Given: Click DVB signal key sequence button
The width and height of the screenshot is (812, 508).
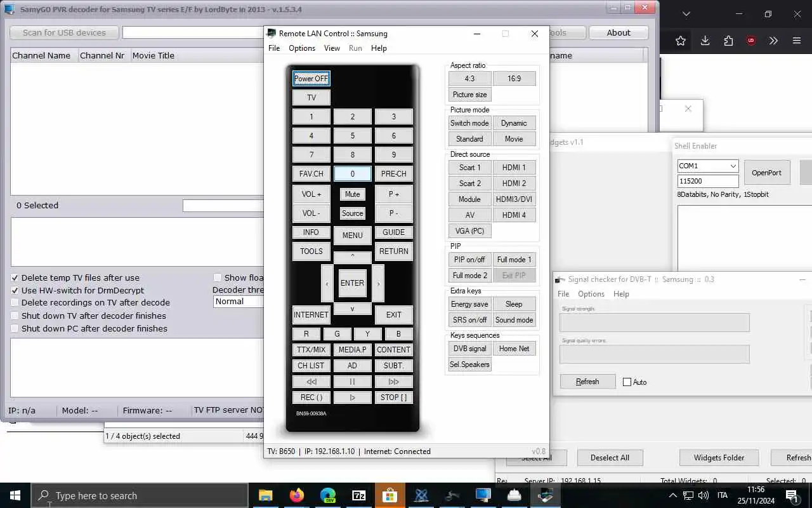Looking at the screenshot, I should tap(469, 349).
